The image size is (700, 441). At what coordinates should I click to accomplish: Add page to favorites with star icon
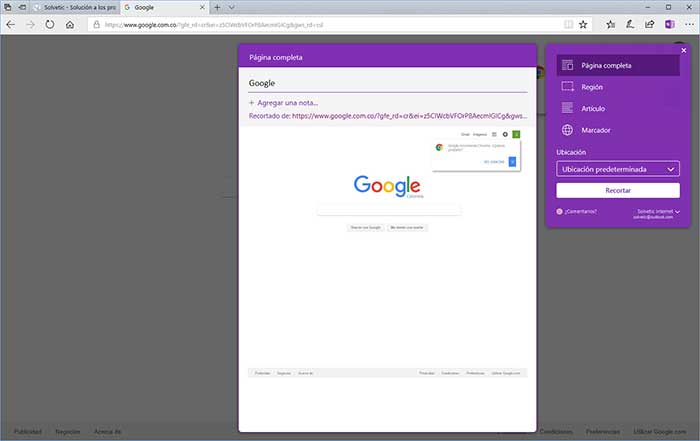[583, 25]
